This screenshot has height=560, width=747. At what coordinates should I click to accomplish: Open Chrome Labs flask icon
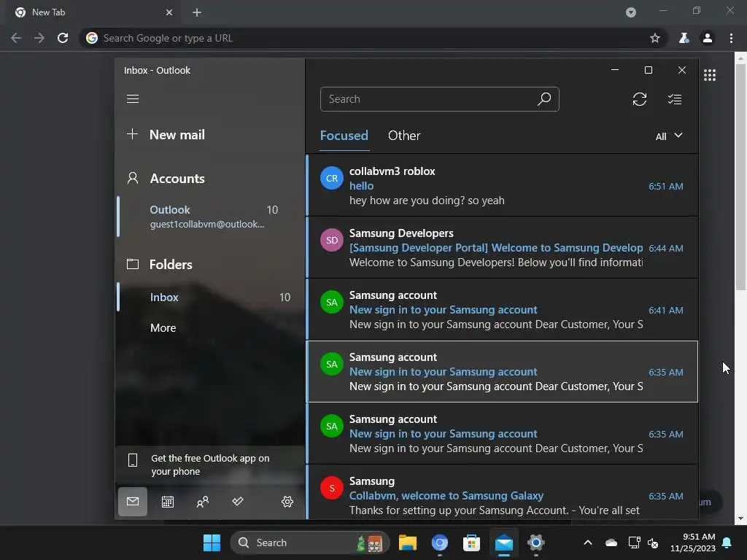[x=684, y=38]
